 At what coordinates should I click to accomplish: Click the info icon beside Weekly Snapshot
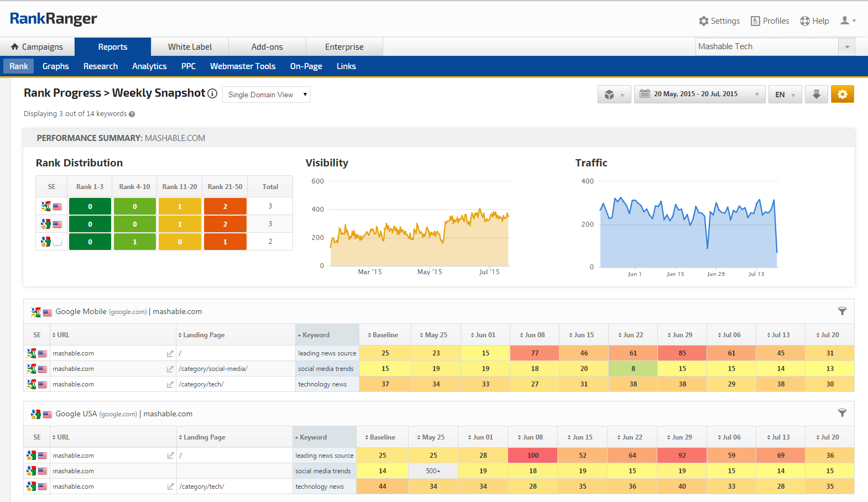[212, 93]
